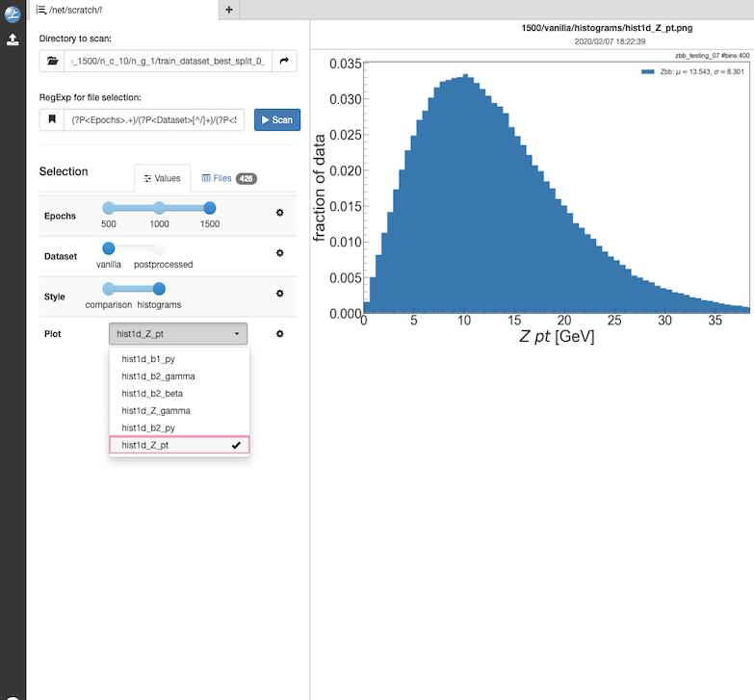Click the RegExp file selection input field
Image resolution: width=754 pixels, height=700 pixels.
click(x=155, y=120)
